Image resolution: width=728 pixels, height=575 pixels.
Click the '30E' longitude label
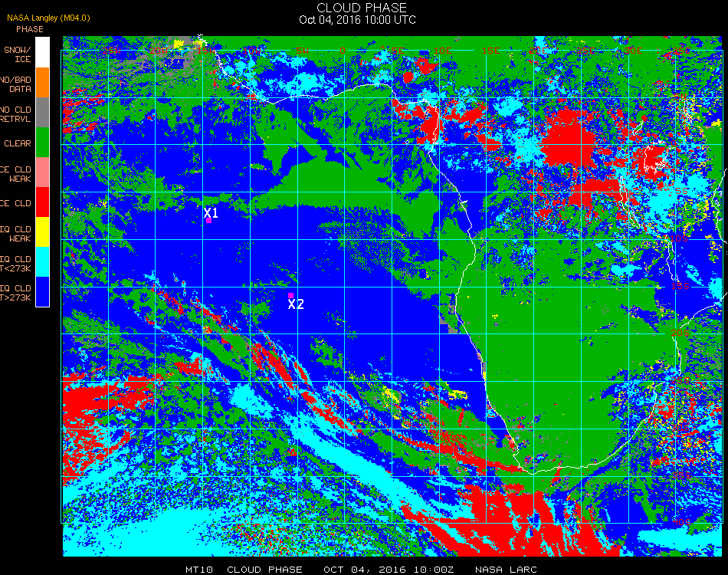633,50
